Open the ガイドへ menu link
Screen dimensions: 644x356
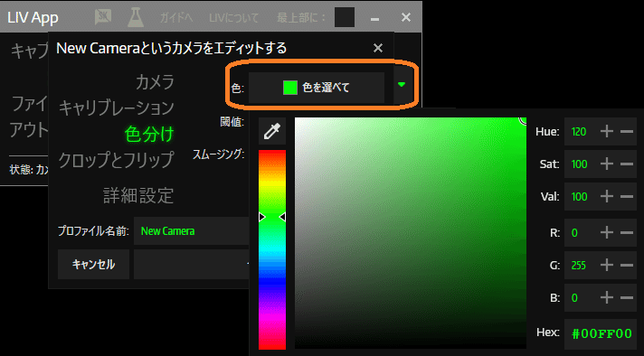coord(175,18)
